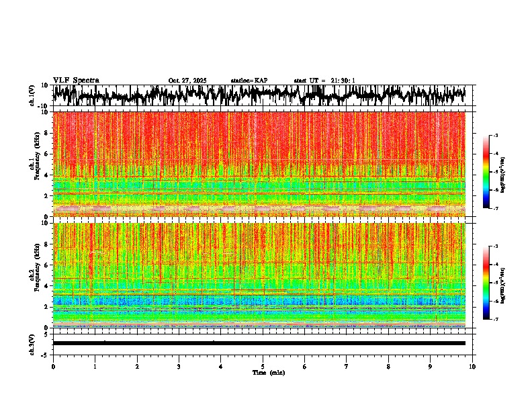Click the ch.2 colorbar log(PSD) label
532x411 pixels.
(502, 285)
